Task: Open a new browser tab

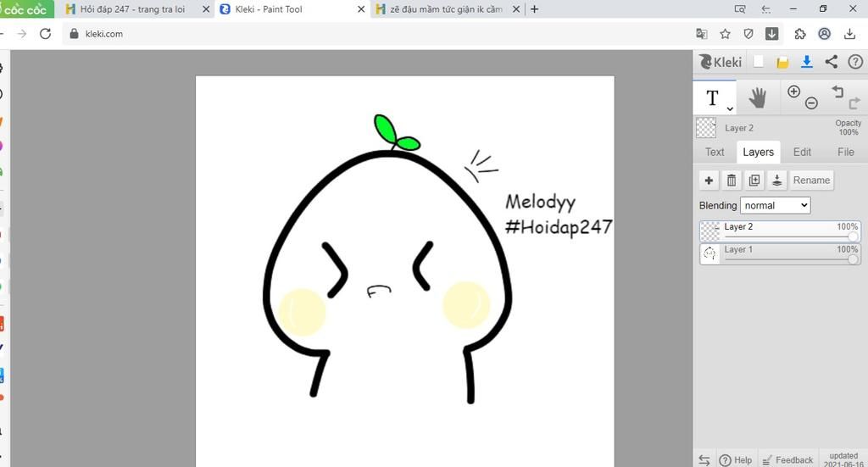Action: (534, 9)
